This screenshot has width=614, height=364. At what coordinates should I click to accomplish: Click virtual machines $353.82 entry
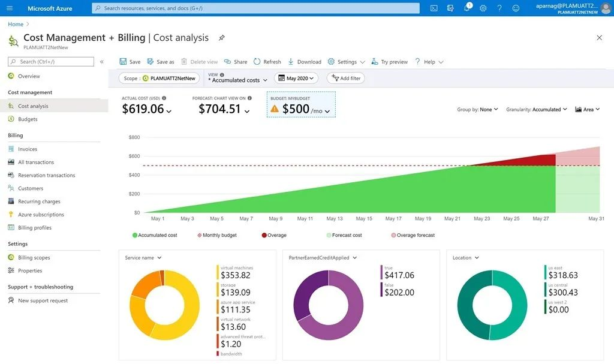(235, 272)
